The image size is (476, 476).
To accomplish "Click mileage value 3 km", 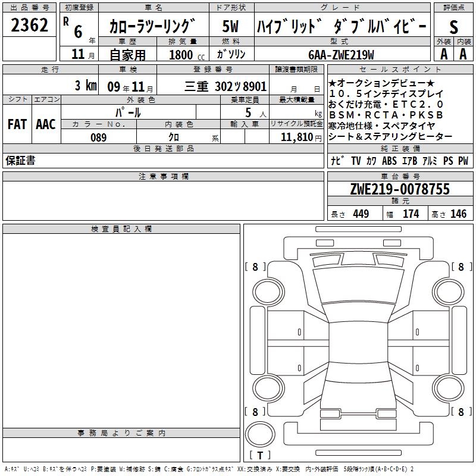I will tap(86, 86).
